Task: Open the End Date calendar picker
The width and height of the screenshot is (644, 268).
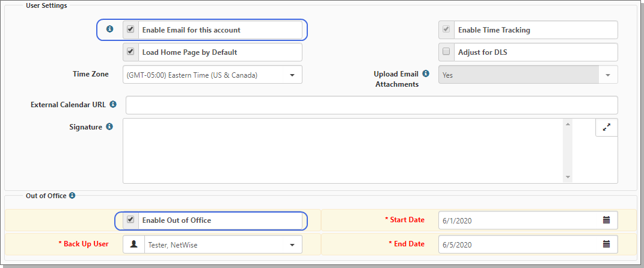Action: point(606,244)
